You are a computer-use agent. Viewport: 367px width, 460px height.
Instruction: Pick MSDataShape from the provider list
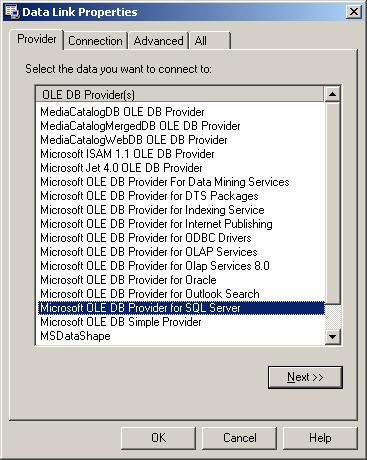(x=75, y=336)
